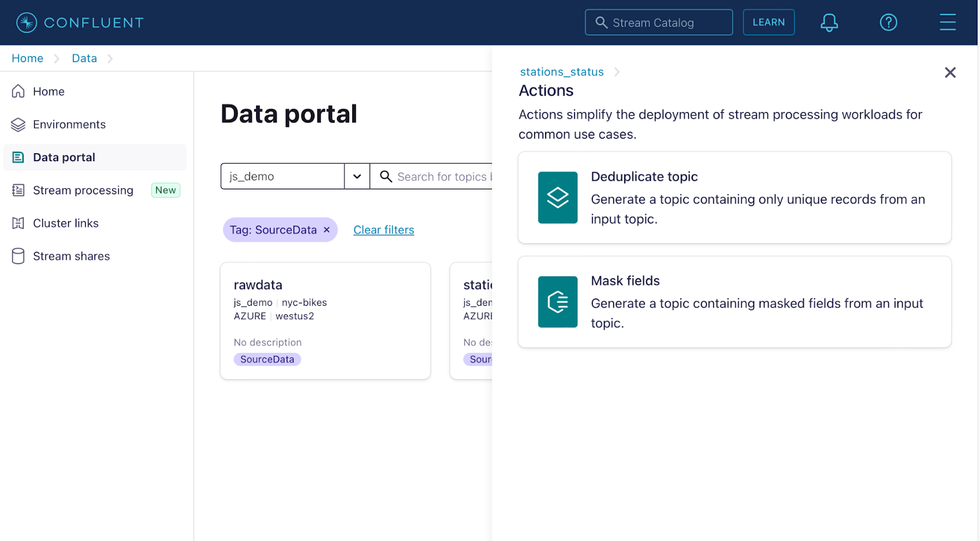The height and width of the screenshot is (541, 980).
Task: Click the Environments layers icon
Action: (x=18, y=124)
